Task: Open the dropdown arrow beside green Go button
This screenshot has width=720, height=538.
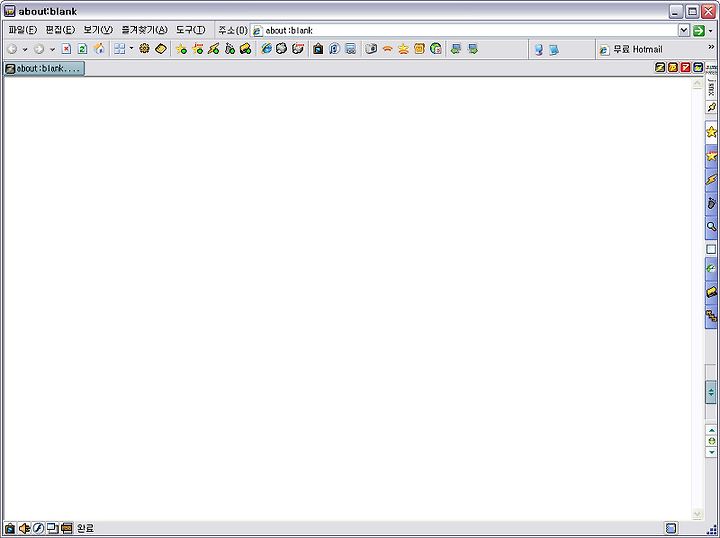Action: pos(711,31)
